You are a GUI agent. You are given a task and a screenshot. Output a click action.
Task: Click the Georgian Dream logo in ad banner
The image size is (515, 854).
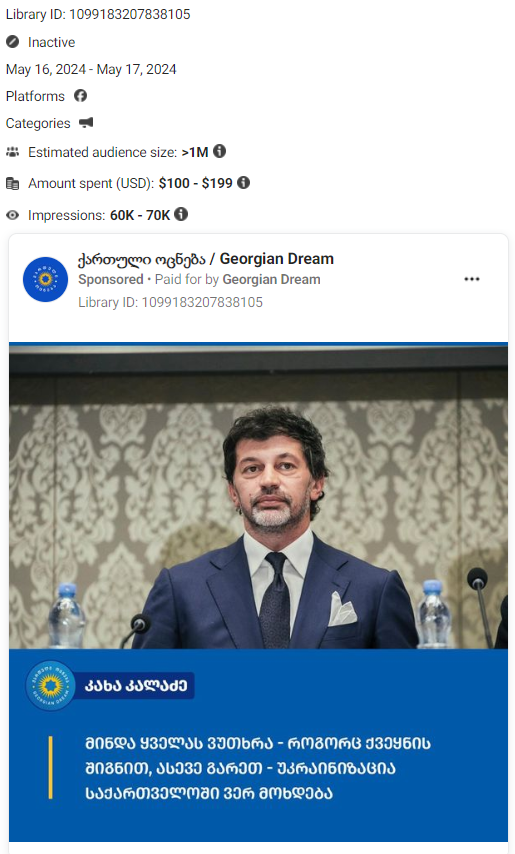51,686
